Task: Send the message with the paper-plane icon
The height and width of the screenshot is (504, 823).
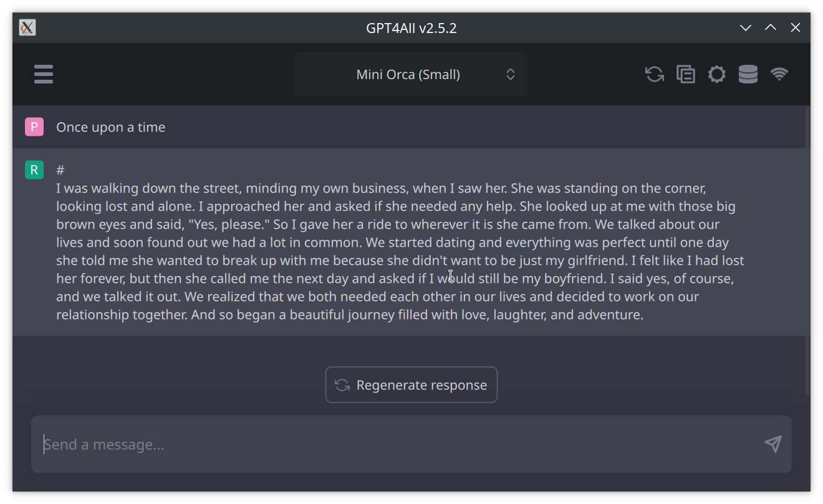Action: [772, 444]
